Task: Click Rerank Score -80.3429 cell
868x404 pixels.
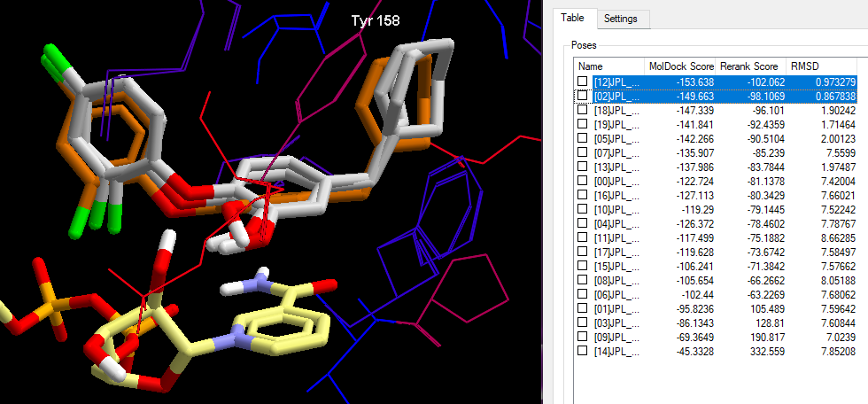Action: click(x=765, y=196)
